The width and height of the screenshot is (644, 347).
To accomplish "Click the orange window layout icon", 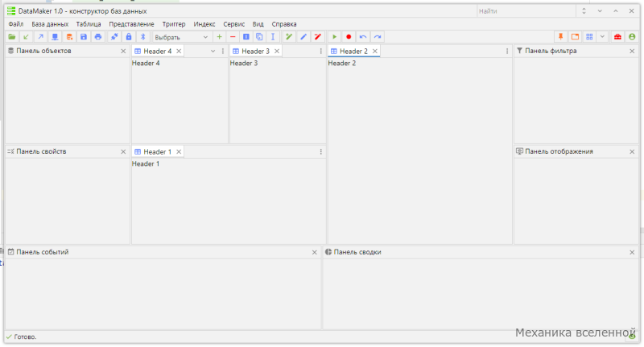I will coord(575,37).
